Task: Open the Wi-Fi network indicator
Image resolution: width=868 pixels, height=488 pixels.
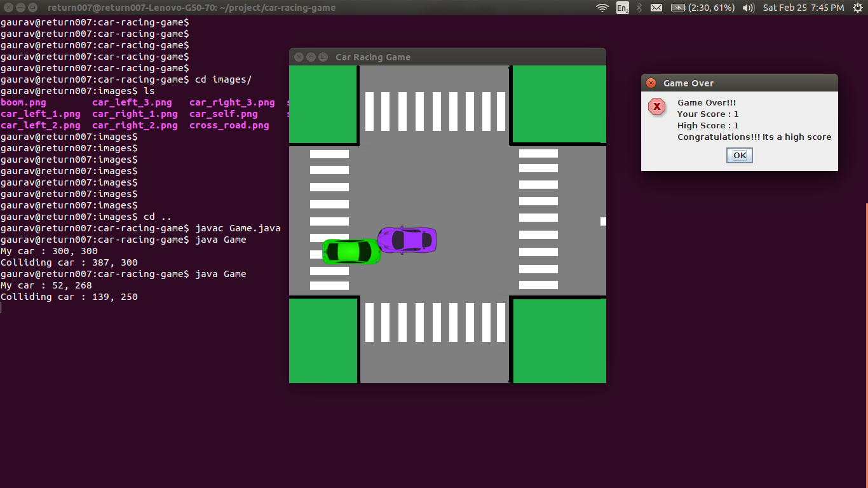Action: [x=602, y=8]
